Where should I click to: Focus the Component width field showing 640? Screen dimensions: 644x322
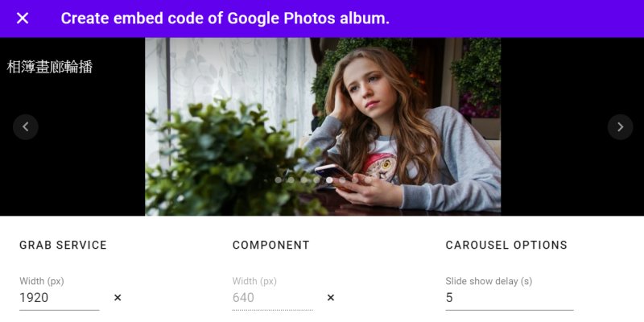click(x=272, y=298)
